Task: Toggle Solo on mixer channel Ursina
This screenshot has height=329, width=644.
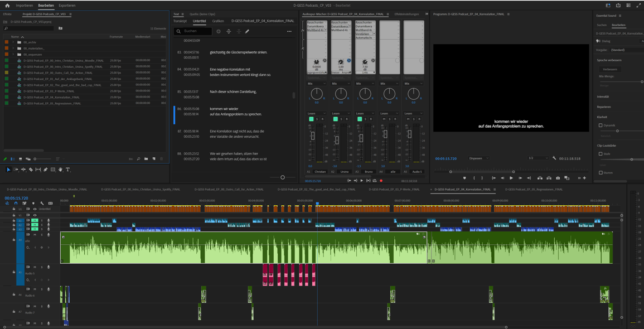Action: tap(341, 119)
